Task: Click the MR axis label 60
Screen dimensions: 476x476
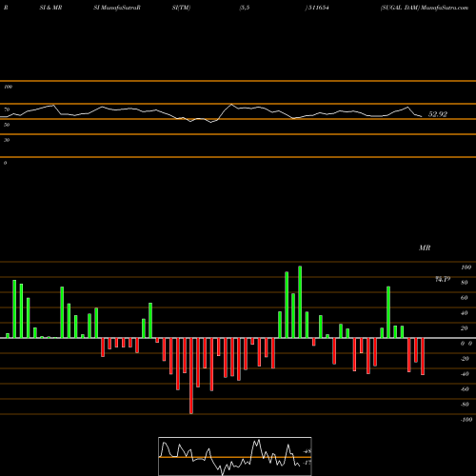Action: click(x=465, y=298)
